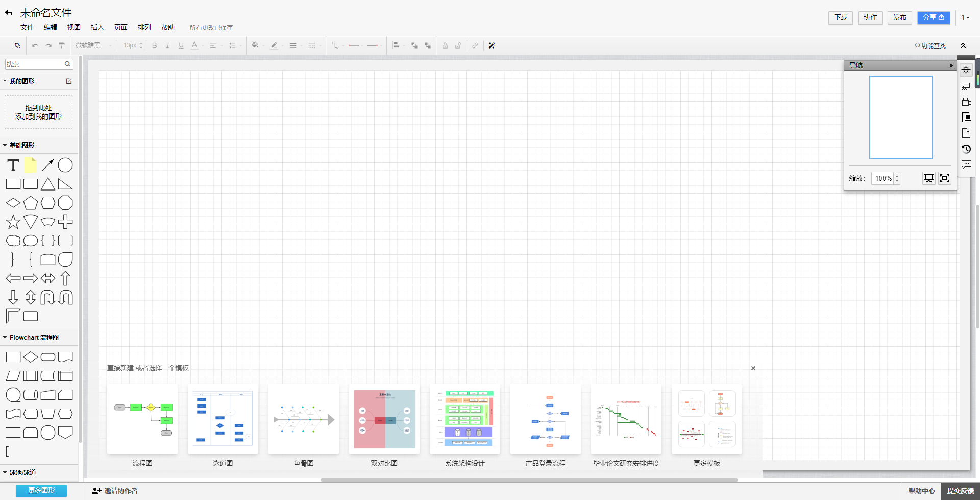Open the history clock panel icon
Image resolution: width=980 pixels, height=500 pixels.
[x=966, y=149]
